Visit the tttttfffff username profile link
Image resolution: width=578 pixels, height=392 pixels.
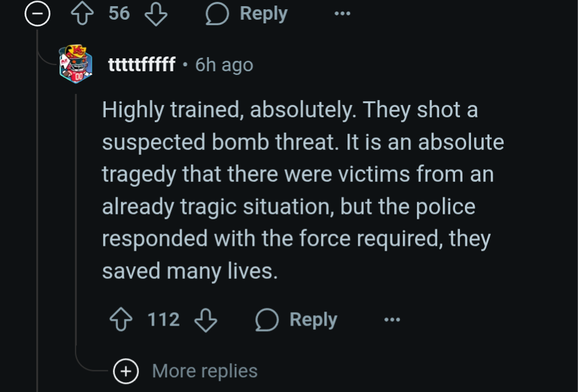[x=141, y=64]
